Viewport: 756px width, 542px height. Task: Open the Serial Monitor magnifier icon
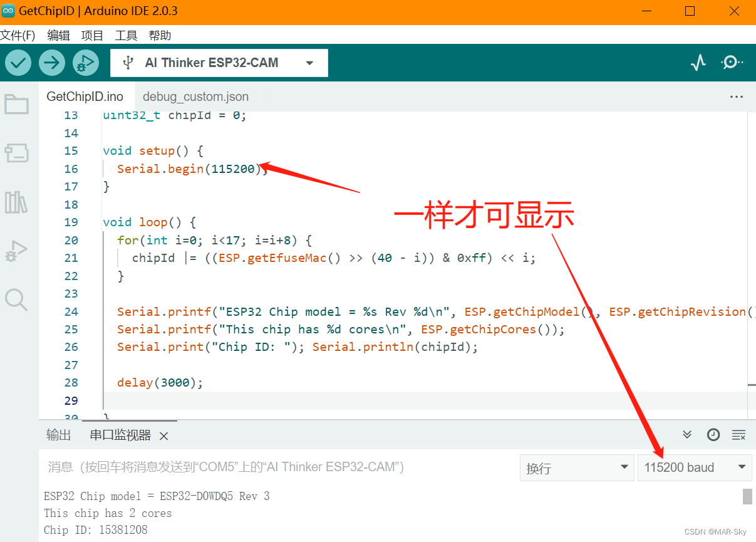pos(731,63)
